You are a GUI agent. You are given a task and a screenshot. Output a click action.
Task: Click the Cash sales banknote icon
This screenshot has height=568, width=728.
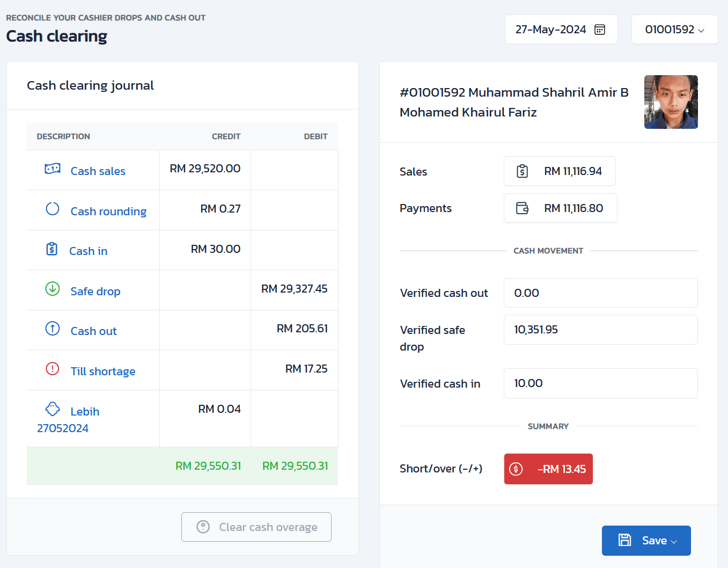tap(53, 169)
